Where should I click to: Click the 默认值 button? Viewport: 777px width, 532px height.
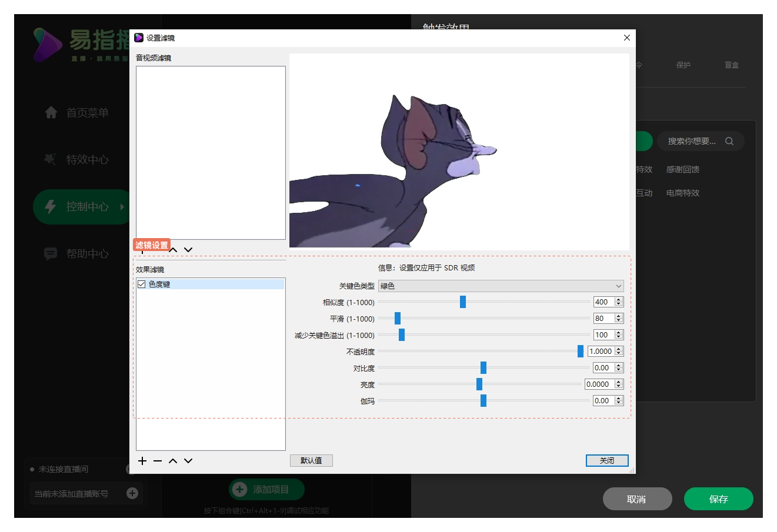click(311, 460)
